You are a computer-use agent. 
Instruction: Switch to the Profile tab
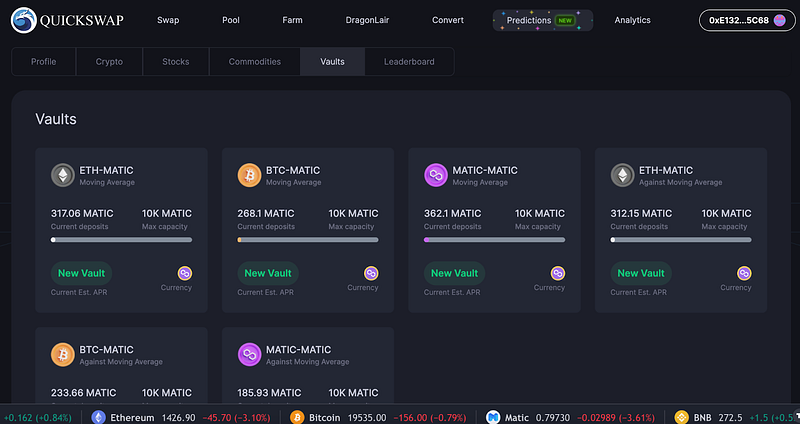click(44, 62)
